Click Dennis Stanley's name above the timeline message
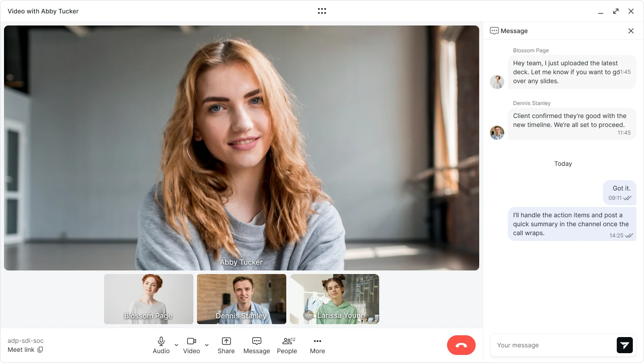 click(532, 103)
